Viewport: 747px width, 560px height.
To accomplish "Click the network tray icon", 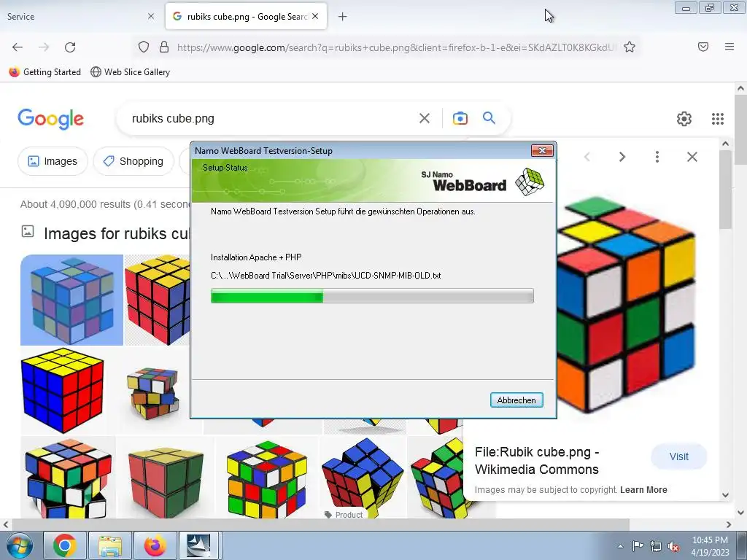I will pos(656,546).
